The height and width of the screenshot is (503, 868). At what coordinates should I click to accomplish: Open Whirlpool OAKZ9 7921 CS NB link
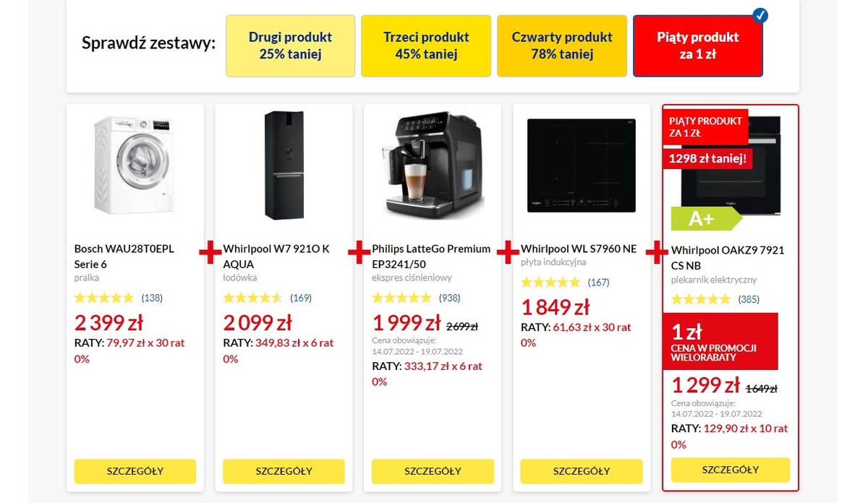click(727, 258)
